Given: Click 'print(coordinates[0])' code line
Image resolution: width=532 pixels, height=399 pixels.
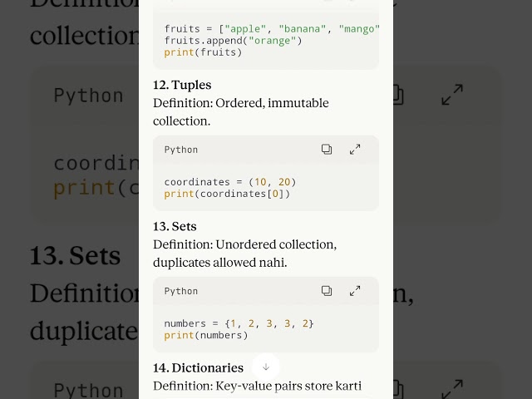Looking at the screenshot, I should (x=227, y=194).
